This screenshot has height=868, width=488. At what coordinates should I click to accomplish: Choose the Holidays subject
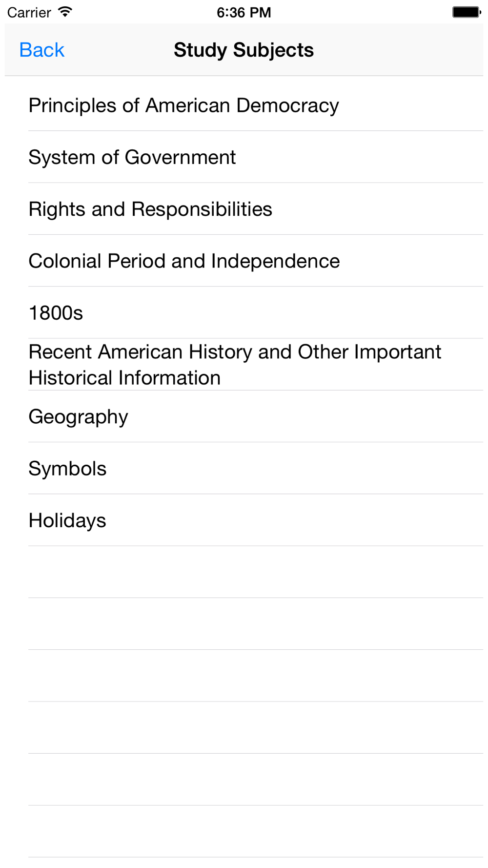point(244,520)
